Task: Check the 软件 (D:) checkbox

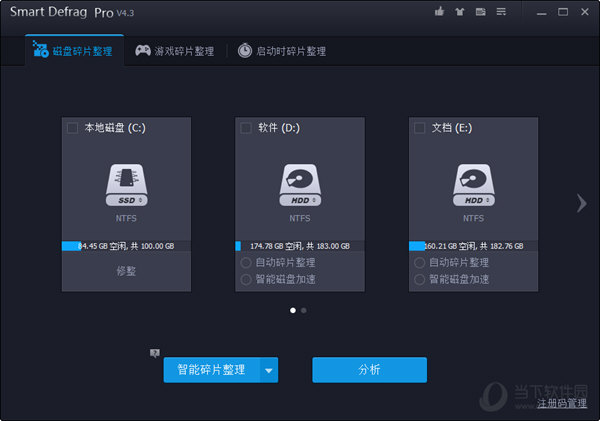Action: [246, 127]
